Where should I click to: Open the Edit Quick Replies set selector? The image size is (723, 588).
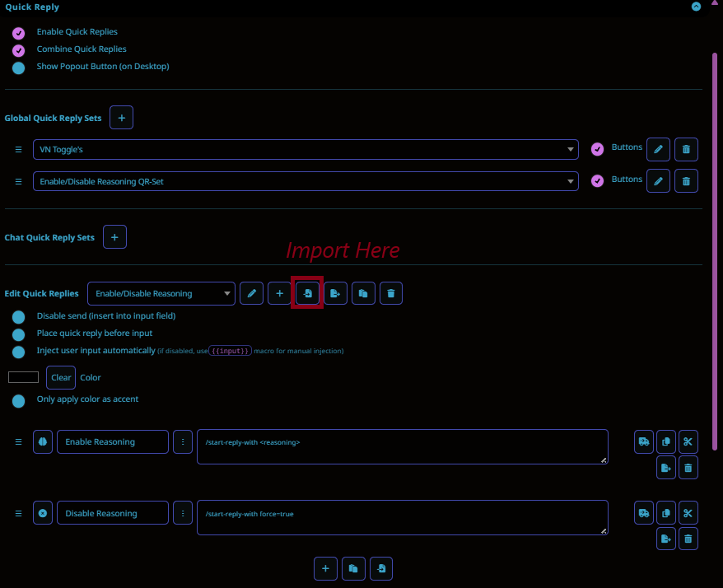click(x=161, y=293)
